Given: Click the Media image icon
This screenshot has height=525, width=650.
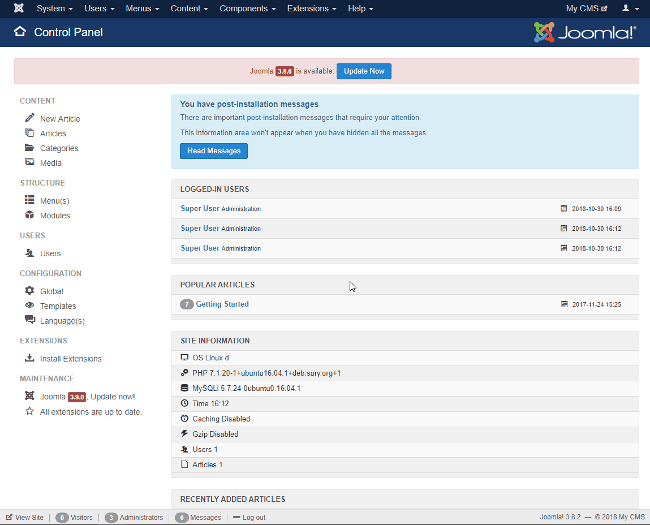Looking at the screenshot, I should (x=29, y=162).
